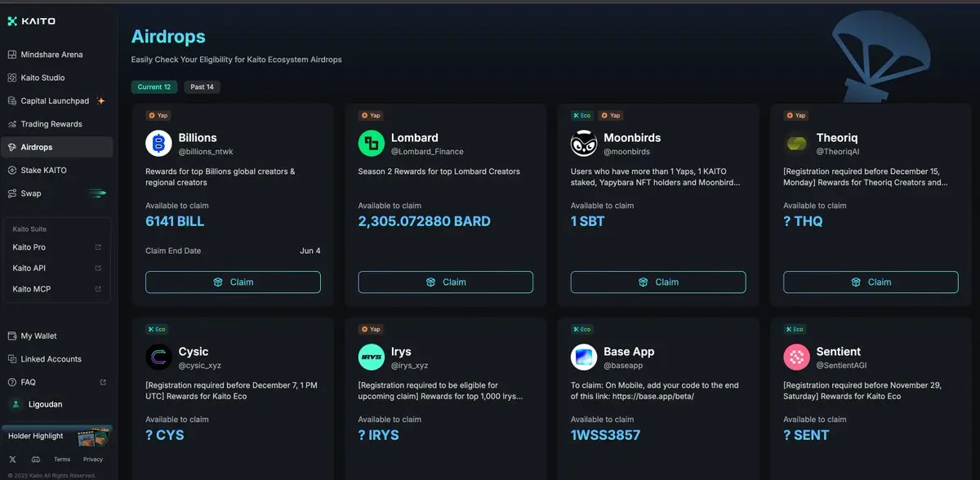Open the Privacy link
The image size is (980, 480).
pyautogui.click(x=93, y=460)
